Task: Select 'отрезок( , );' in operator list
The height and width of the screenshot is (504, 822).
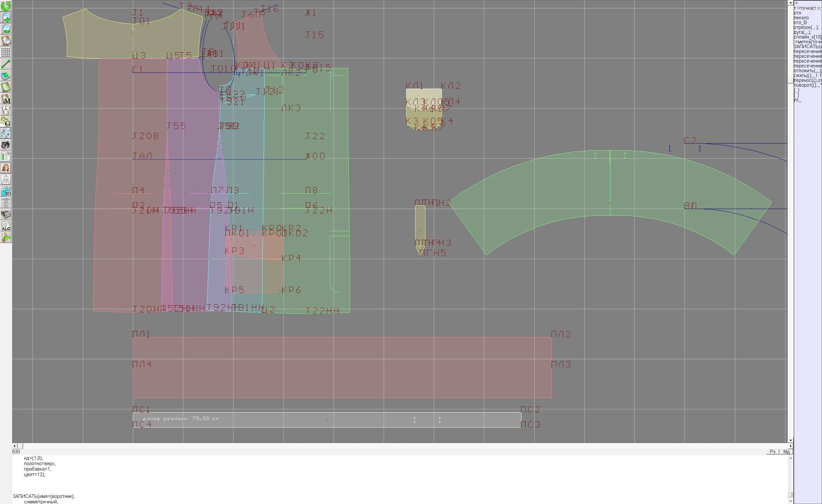Action: (806, 27)
